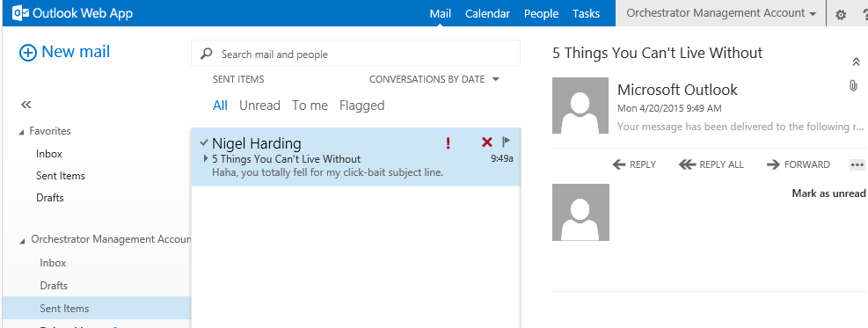Filter messages by Flagged
868x328 pixels.
point(362,106)
